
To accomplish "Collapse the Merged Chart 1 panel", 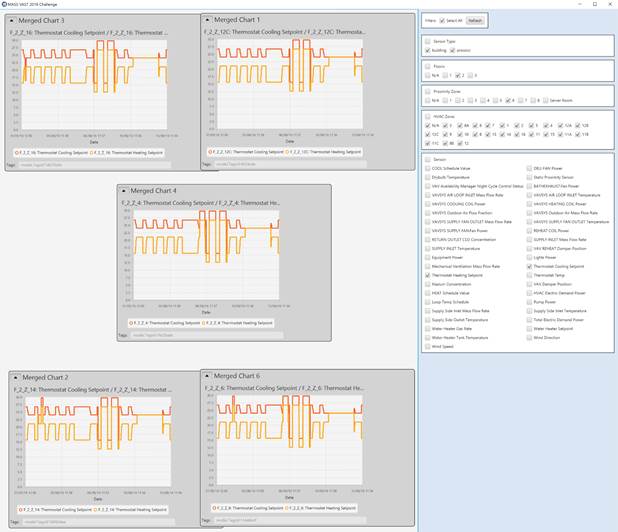I will click(207, 20).
